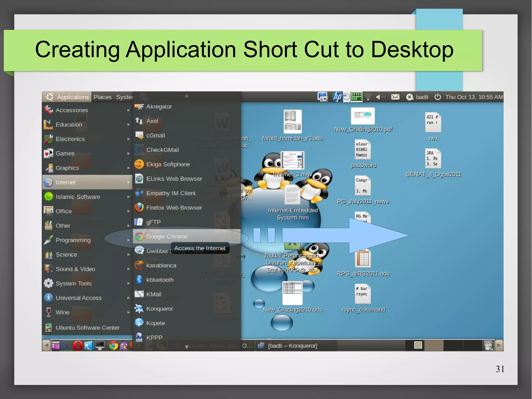Click the Konqueror icon
This screenshot has height=399, width=532.
pyautogui.click(x=139, y=309)
